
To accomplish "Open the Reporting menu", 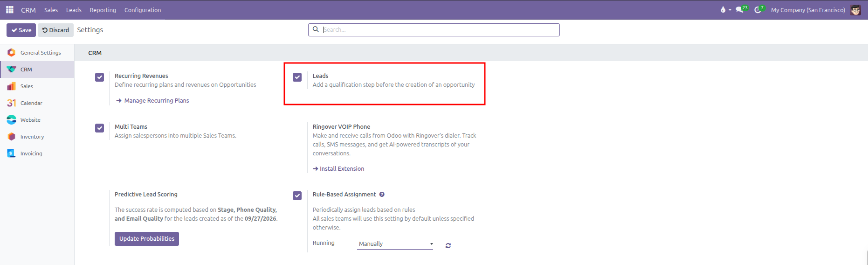I will tap(103, 10).
